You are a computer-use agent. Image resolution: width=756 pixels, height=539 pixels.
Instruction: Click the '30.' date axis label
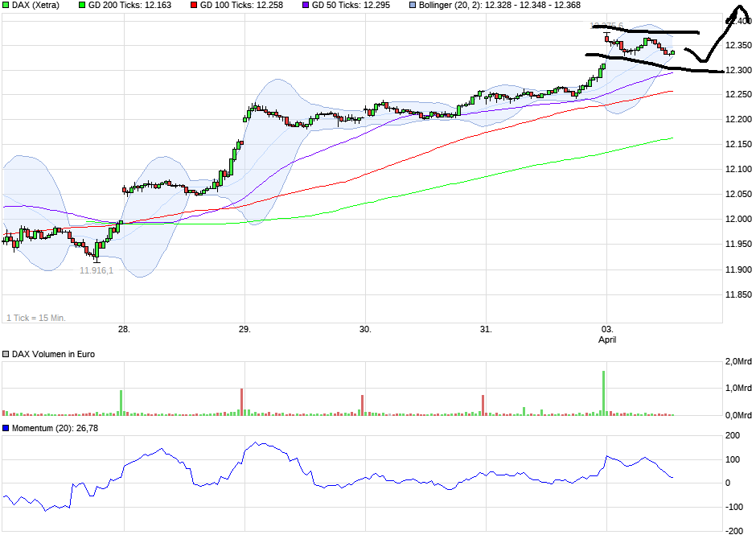click(x=365, y=329)
